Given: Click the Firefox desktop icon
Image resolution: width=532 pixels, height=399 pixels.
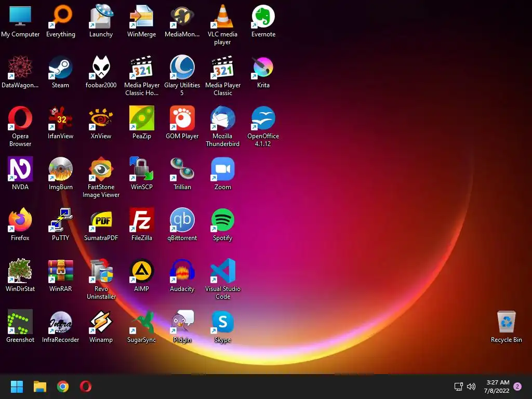Looking at the screenshot, I should click(20, 220).
